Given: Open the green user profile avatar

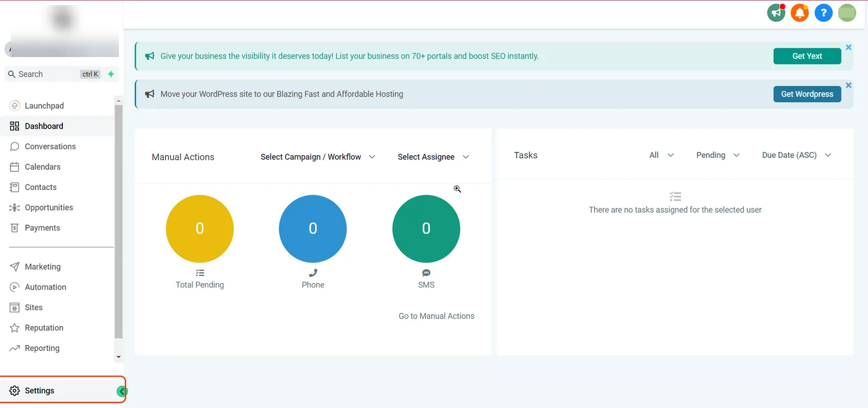Looking at the screenshot, I should (847, 12).
